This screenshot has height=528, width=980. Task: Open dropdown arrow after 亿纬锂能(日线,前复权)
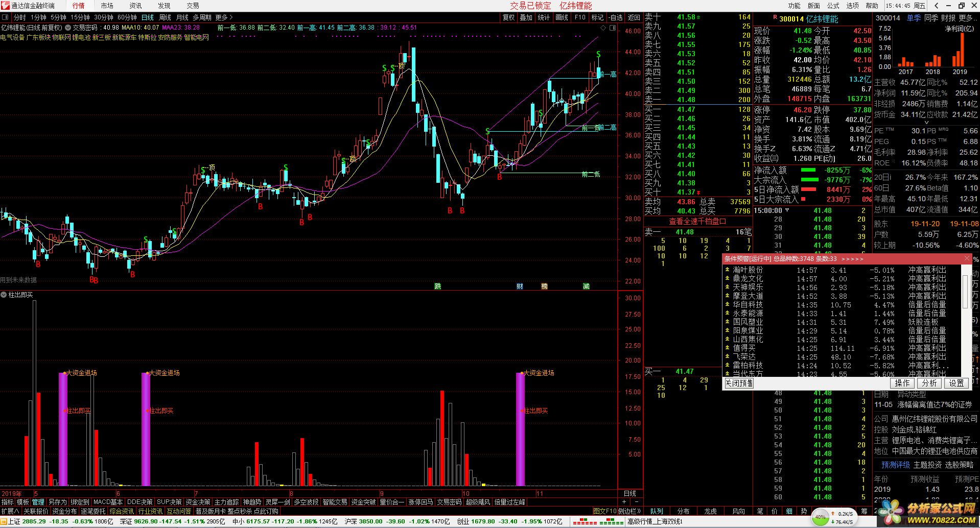[68, 28]
